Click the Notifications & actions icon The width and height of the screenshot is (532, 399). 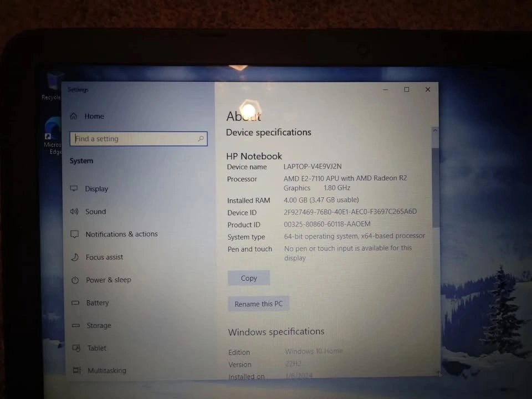click(x=75, y=234)
